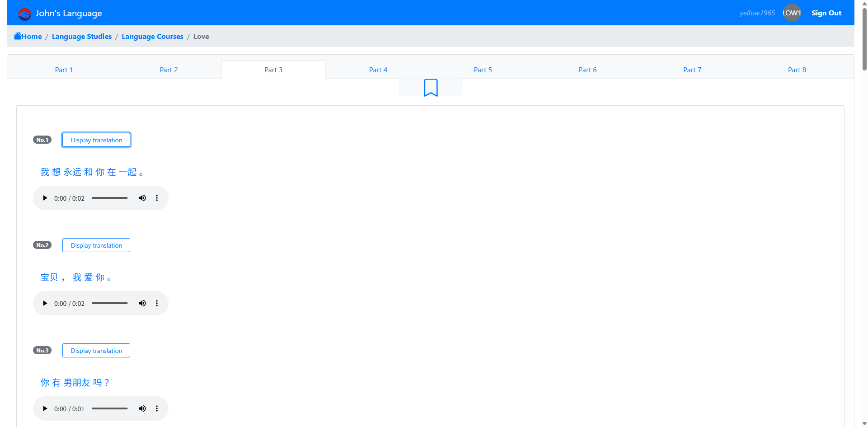Display translation for sentence No.2
This screenshot has height=427, width=868.
point(96,245)
